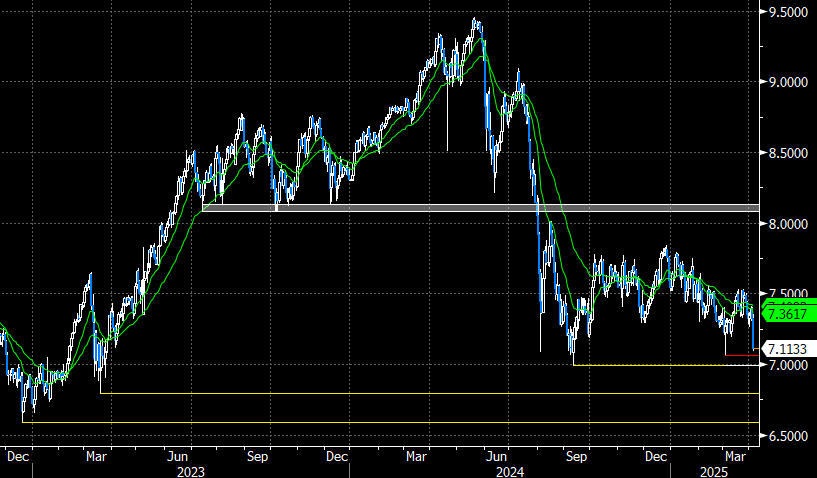The image size is (817, 478).
Task: Click the 8.5000 price axis label
Action: coord(787,154)
